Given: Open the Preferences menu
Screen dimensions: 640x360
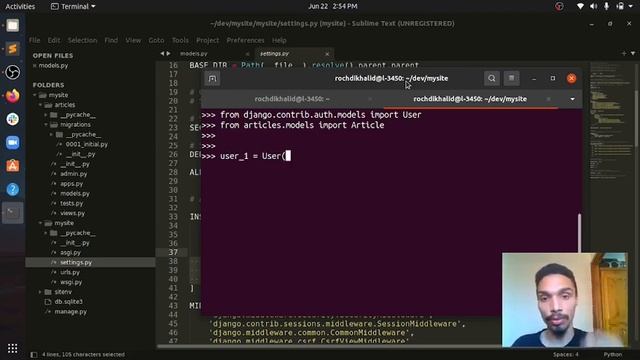Looking at the screenshot, I should point(245,40).
